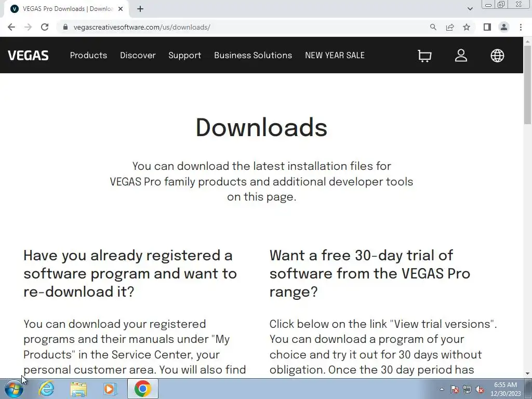Viewport: 532px width, 399px height.
Task: Open Chrome three-dot menu
Action: (521, 27)
